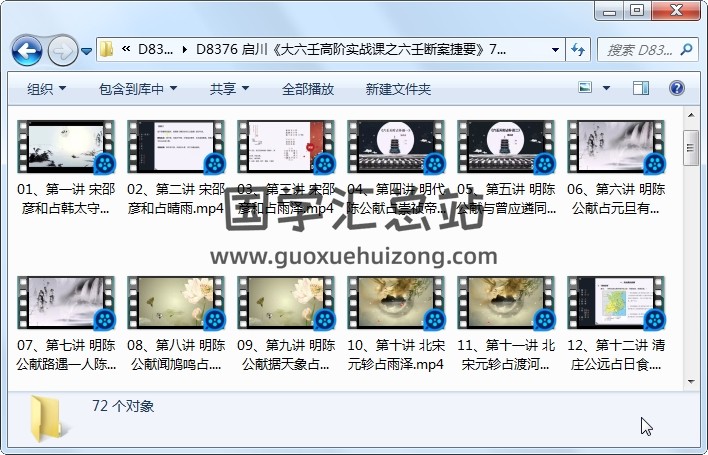Click breadcrumb D8376 启川《大六壬高阶实战课》
Screen dimensions: 708x455
(x=351, y=49)
